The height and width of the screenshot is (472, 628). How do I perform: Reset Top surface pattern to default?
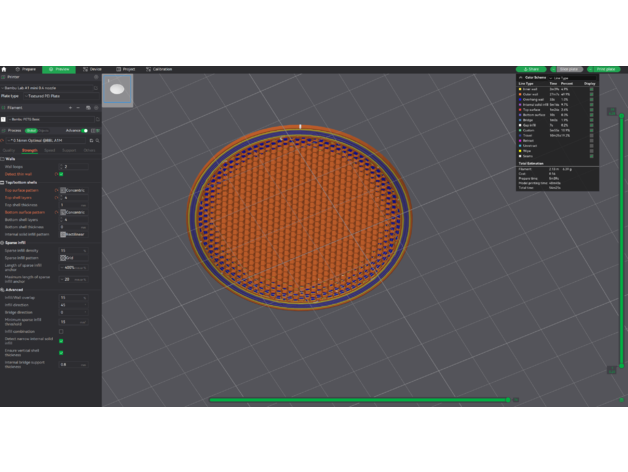click(58, 189)
